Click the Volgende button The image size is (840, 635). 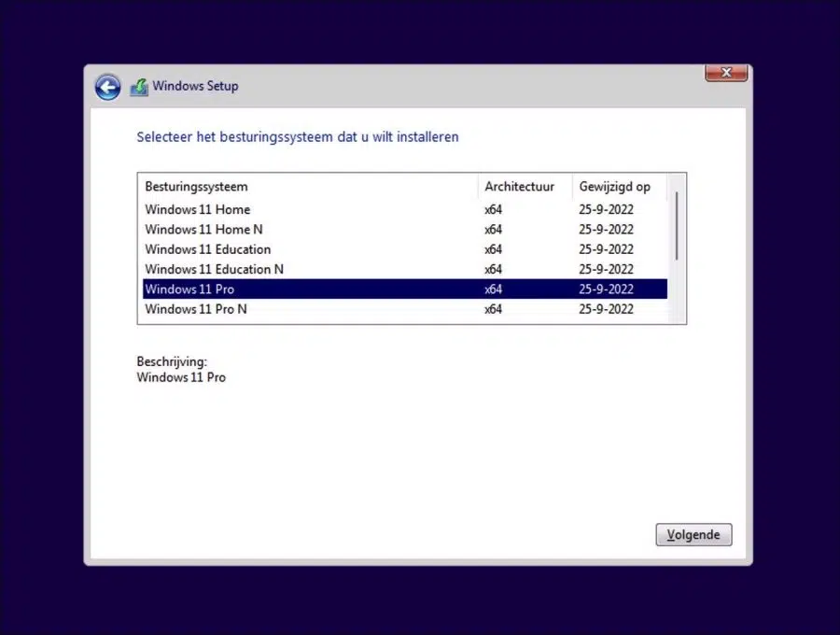pyautogui.click(x=693, y=534)
